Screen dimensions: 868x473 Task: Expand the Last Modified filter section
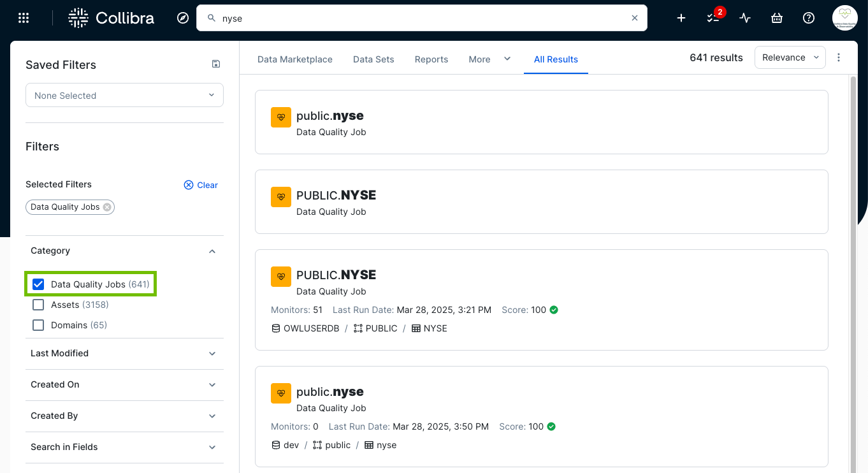point(124,353)
